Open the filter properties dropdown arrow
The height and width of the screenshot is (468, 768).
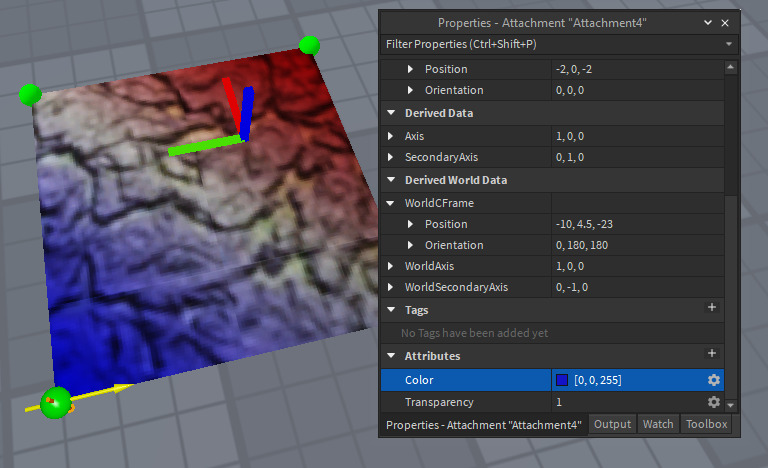729,44
